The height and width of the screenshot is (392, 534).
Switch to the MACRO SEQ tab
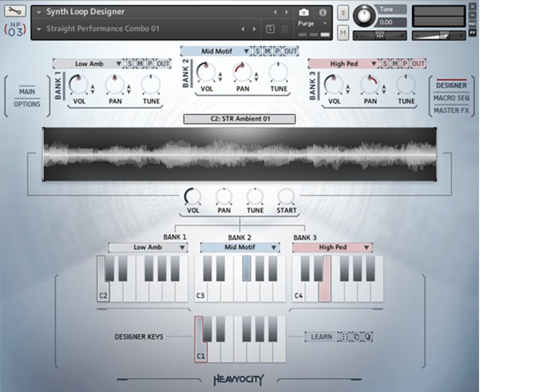pyautogui.click(x=451, y=98)
